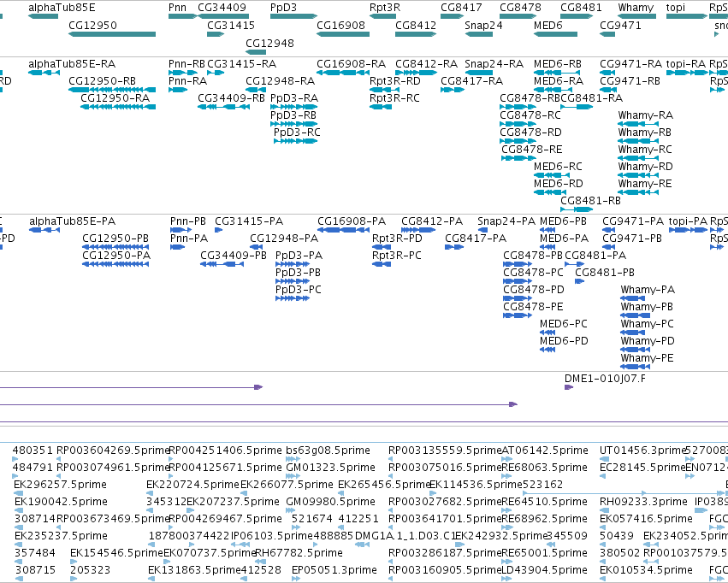
Task: Click EST EK296257.5prime
Action: coord(61,485)
